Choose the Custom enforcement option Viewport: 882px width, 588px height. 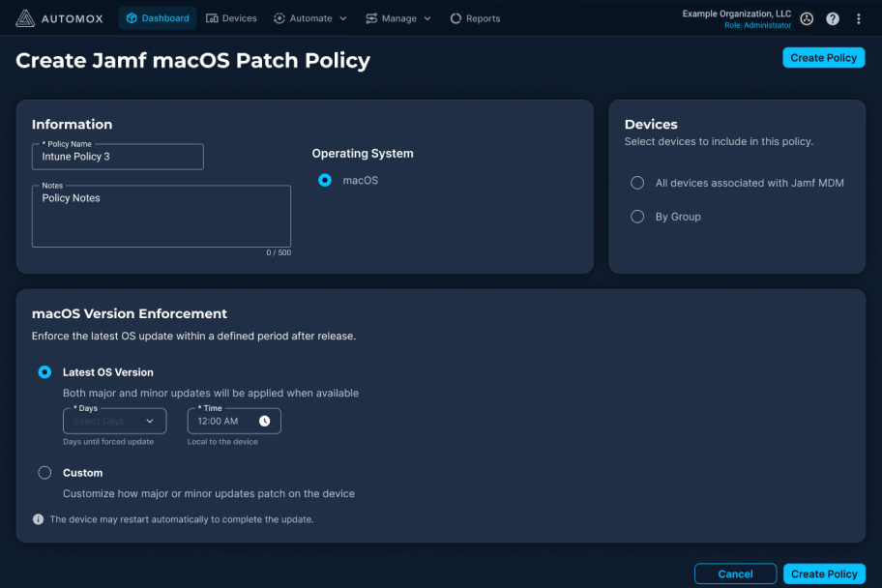tap(44, 473)
